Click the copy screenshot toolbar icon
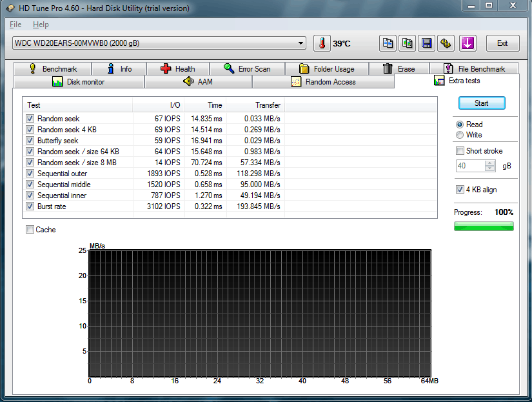 tap(407, 43)
